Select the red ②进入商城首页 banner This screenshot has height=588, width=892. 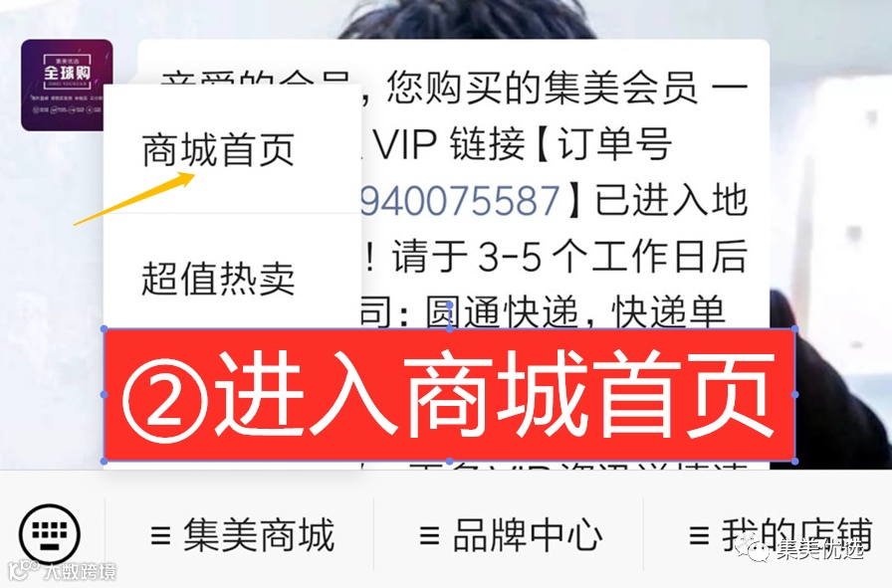(x=449, y=395)
